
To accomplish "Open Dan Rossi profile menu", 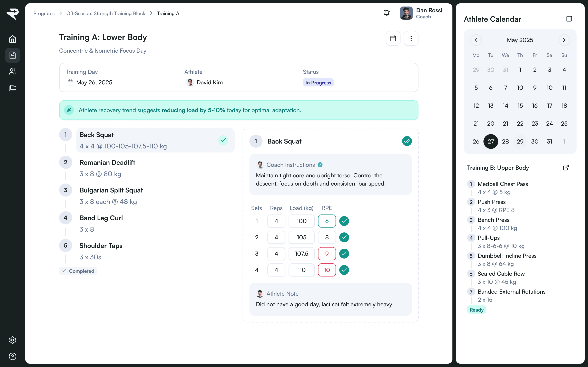I will pyautogui.click(x=421, y=13).
